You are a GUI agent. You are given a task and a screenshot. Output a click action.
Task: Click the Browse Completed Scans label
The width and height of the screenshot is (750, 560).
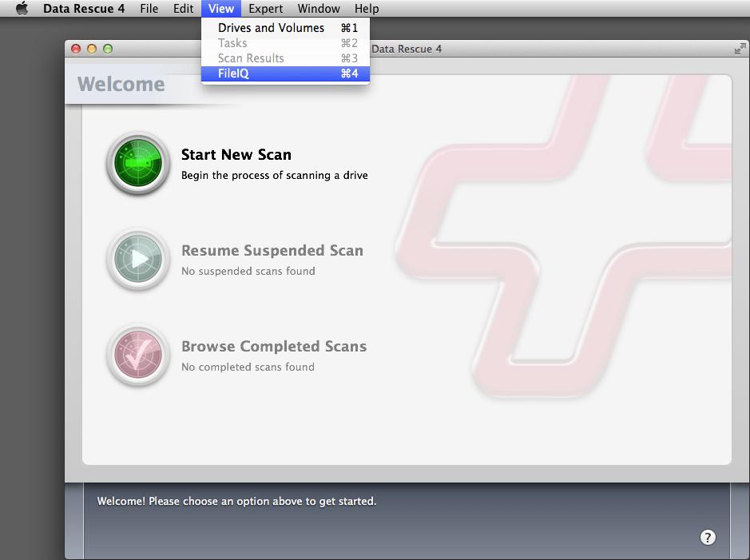tap(274, 346)
